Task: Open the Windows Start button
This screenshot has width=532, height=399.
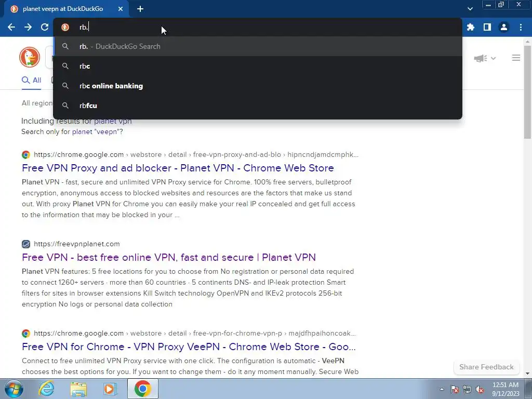Action: pos(14,389)
